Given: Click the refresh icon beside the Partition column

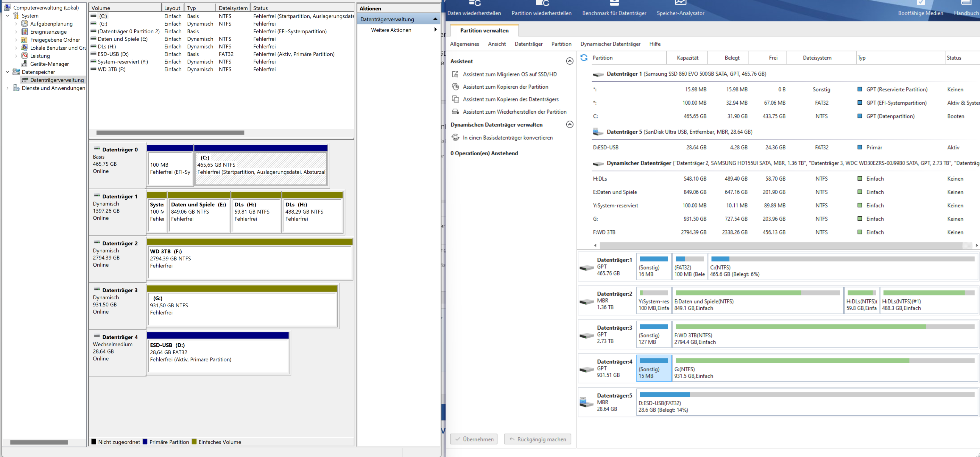Looking at the screenshot, I should (584, 58).
